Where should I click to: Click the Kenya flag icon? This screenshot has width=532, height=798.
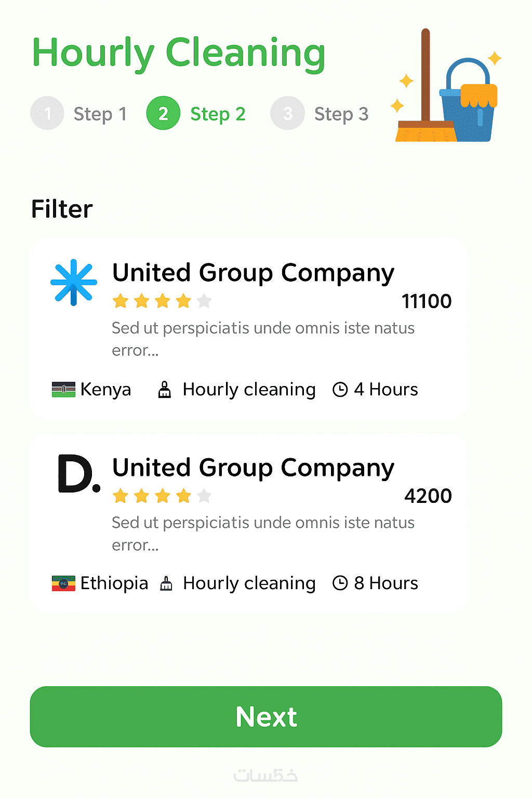point(63,390)
